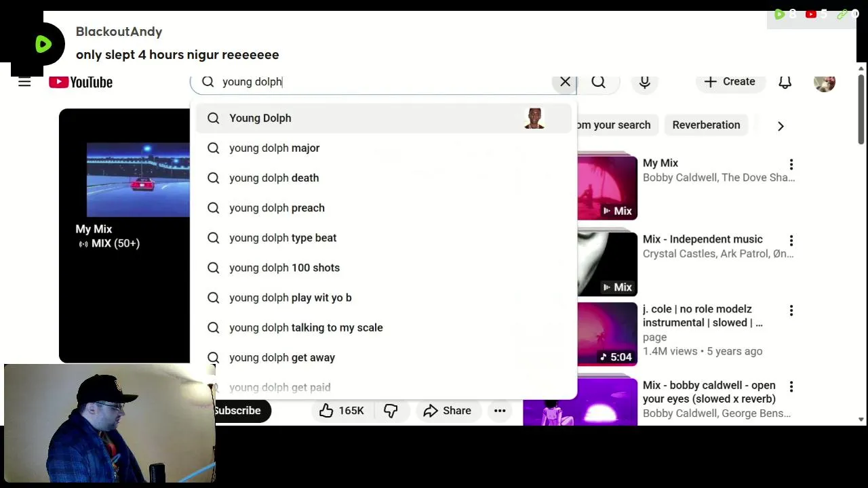Click the BlackoutAndy green chat avatar
The height and width of the screenshot is (488, 868).
43,44
